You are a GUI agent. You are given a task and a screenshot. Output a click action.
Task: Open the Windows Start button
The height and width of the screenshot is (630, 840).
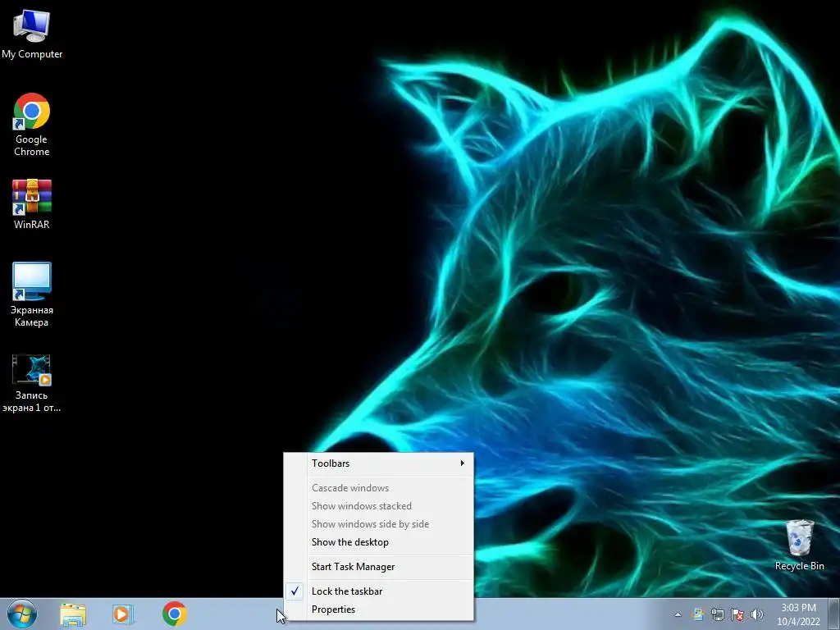(22, 614)
